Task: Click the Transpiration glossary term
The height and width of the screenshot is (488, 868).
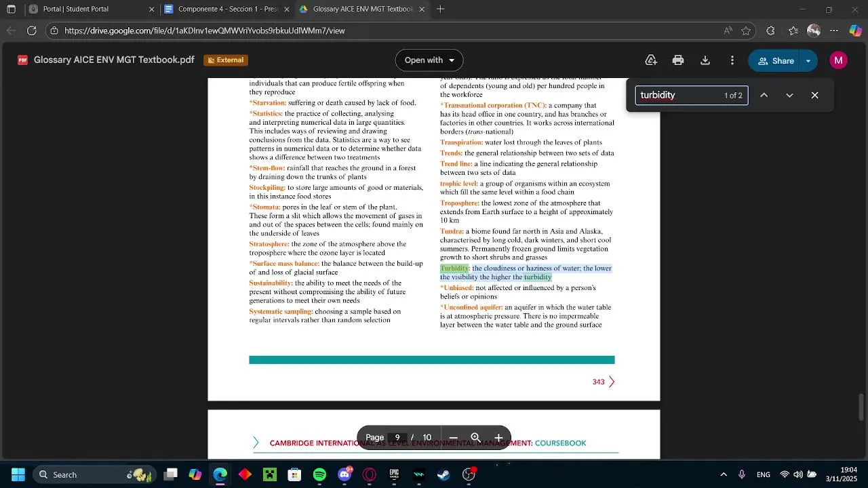Action: click(462, 142)
